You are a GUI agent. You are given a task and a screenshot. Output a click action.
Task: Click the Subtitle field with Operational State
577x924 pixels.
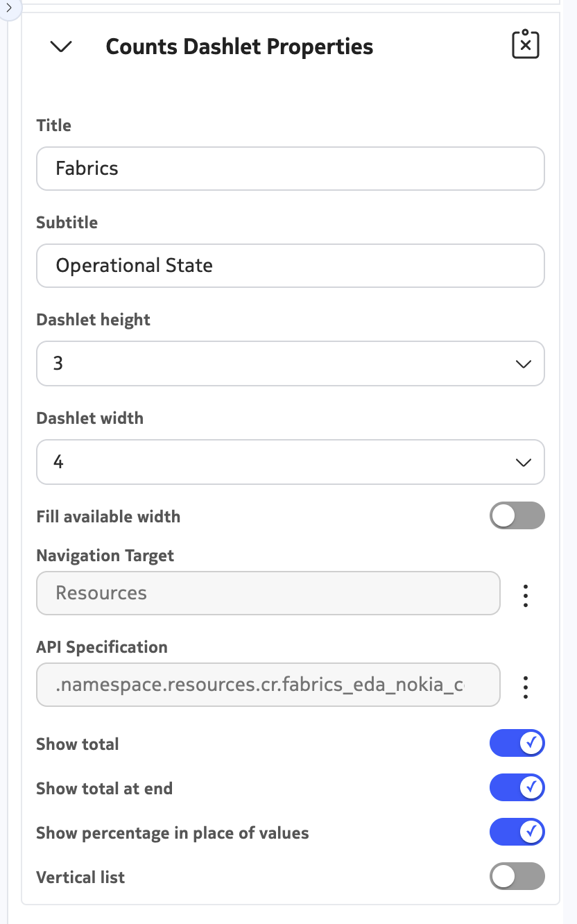pos(290,265)
